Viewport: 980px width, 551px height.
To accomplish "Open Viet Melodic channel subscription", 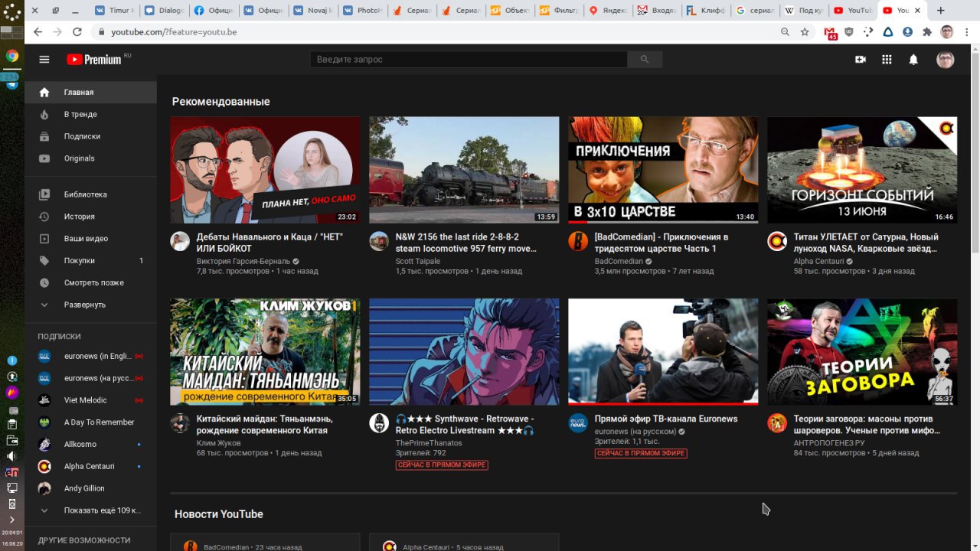I will coord(90,400).
